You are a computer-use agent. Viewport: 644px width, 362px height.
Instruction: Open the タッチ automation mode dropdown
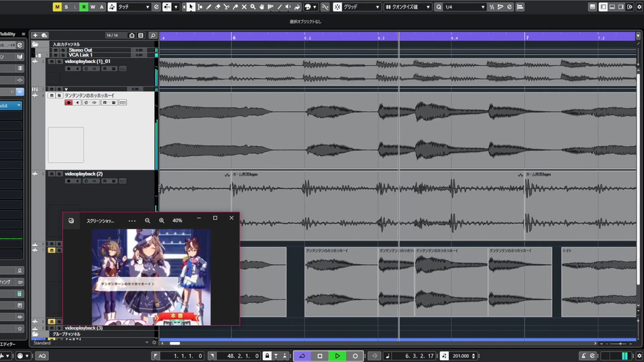click(133, 7)
